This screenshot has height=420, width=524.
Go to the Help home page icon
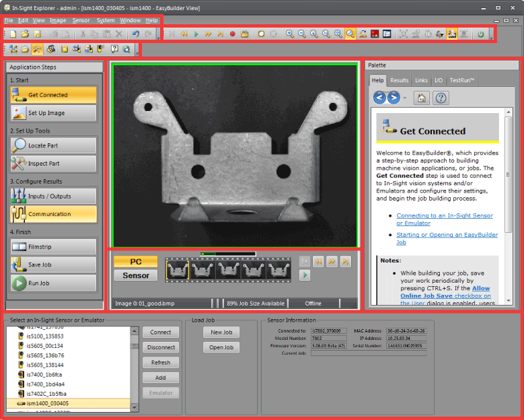coord(421,98)
